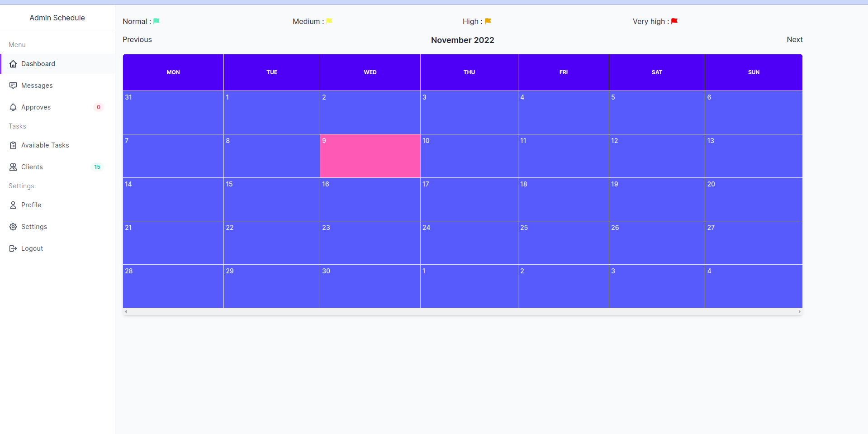Select day 11 calendar cell
The width and height of the screenshot is (868, 434).
coord(564,156)
